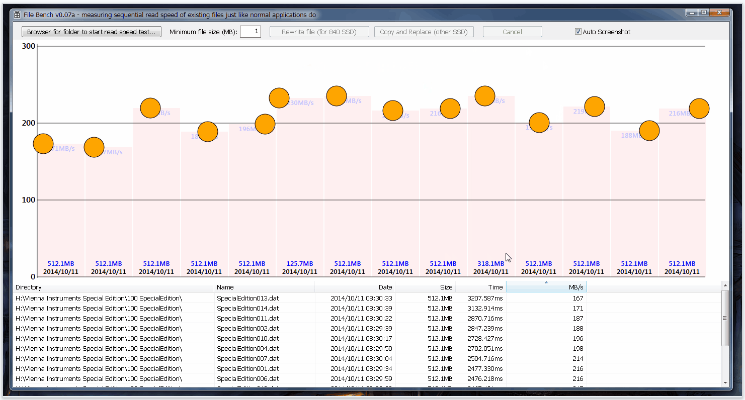Click the File Bench title bar app icon
The height and width of the screenshot is (400, 745).
click(x=18, y=15)
